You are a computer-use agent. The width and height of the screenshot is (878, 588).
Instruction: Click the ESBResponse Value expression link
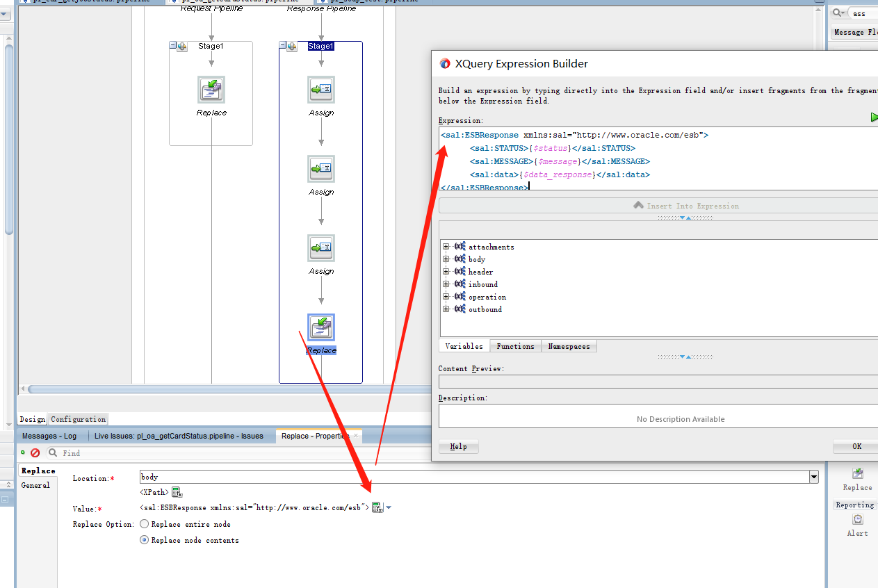254,507
